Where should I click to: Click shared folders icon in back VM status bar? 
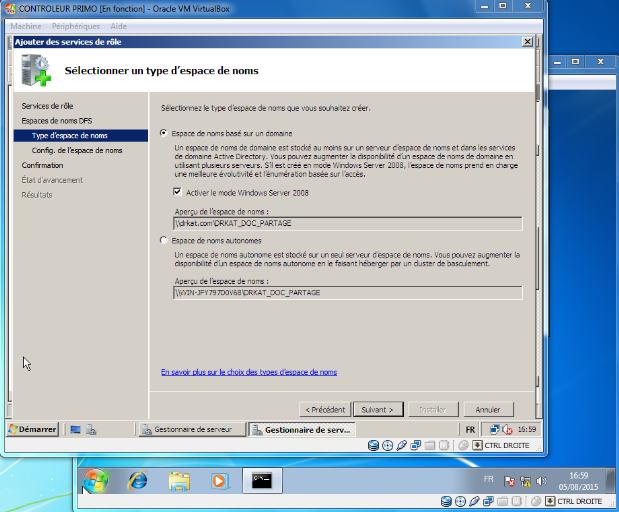(x=503, y=502)
